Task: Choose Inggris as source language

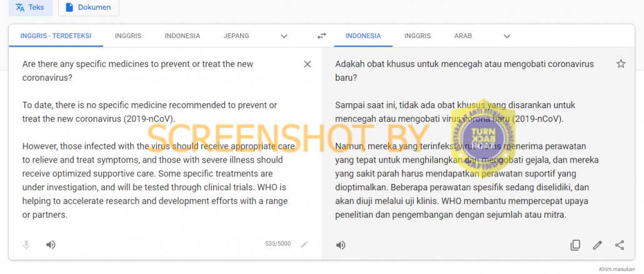Action: click(128, 36)
